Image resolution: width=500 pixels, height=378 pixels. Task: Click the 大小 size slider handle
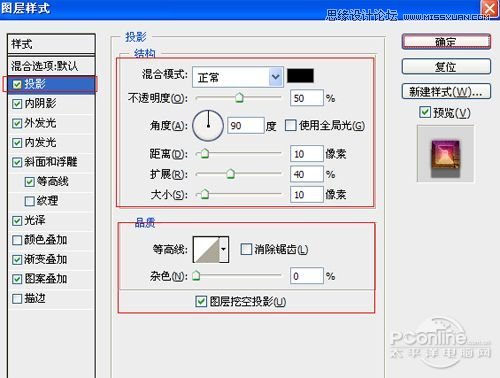pos(205,194)
